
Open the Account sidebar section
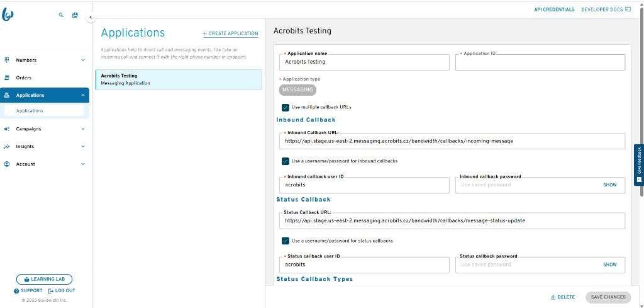coord(45,164)
